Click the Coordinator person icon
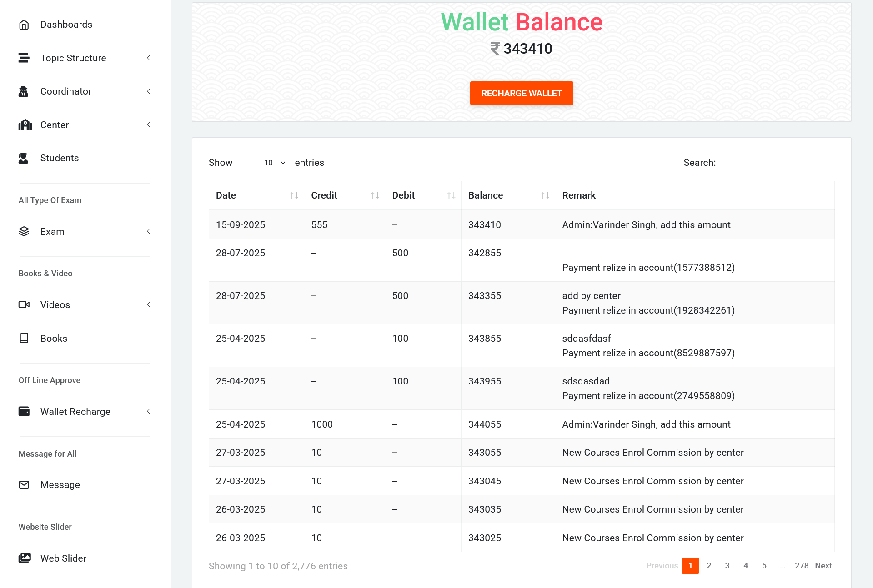 24,91
